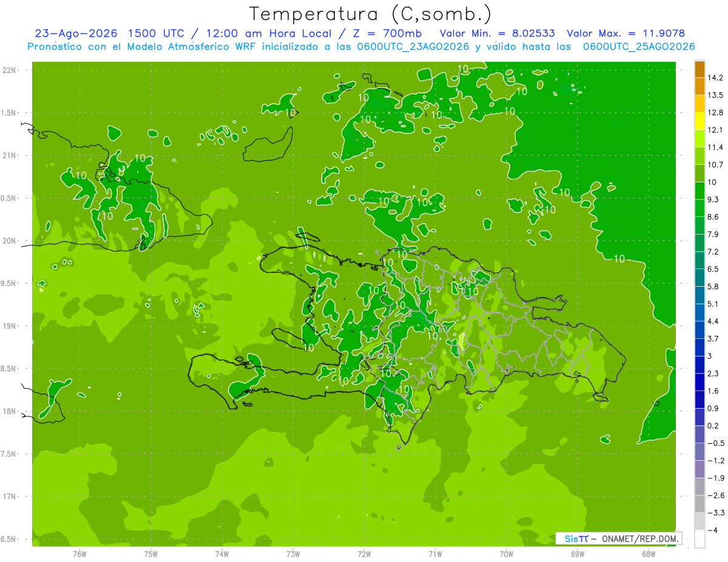Screen dimensions: 728x562
Task: Pick the orange swatch between 13.5 and 14.2
Action: [699, 87]
